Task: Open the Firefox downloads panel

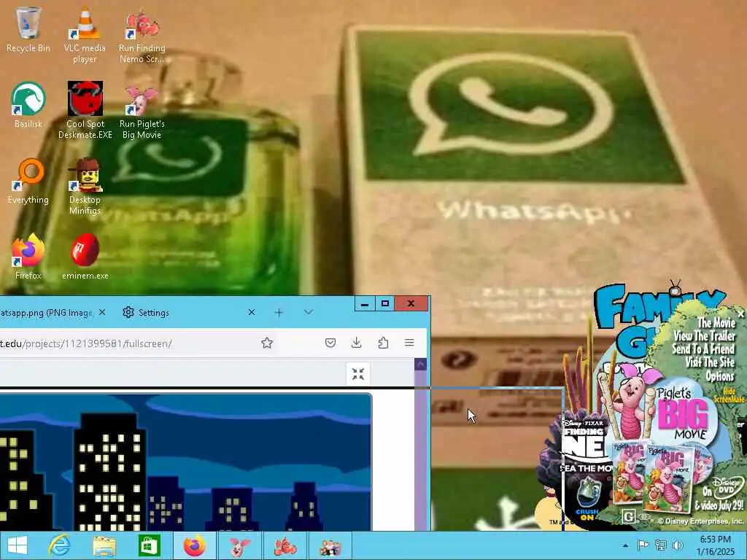Action: pyautogui.click(x=356, y=343)
